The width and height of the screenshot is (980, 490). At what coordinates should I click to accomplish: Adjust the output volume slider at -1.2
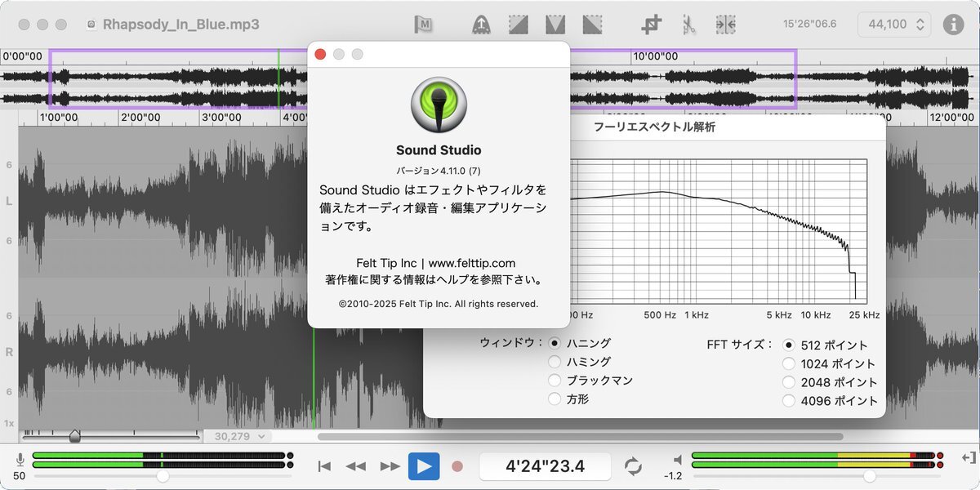tap(869, 475)
